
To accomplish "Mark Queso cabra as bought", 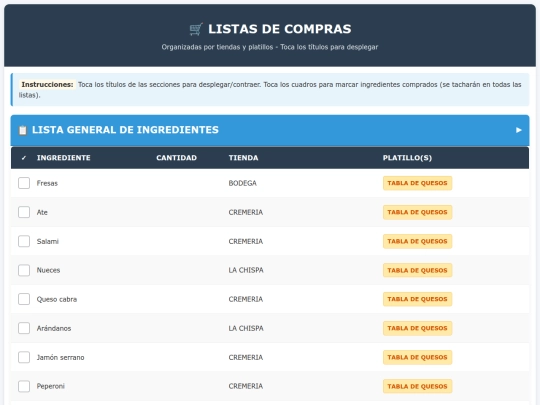I will 24,299.
